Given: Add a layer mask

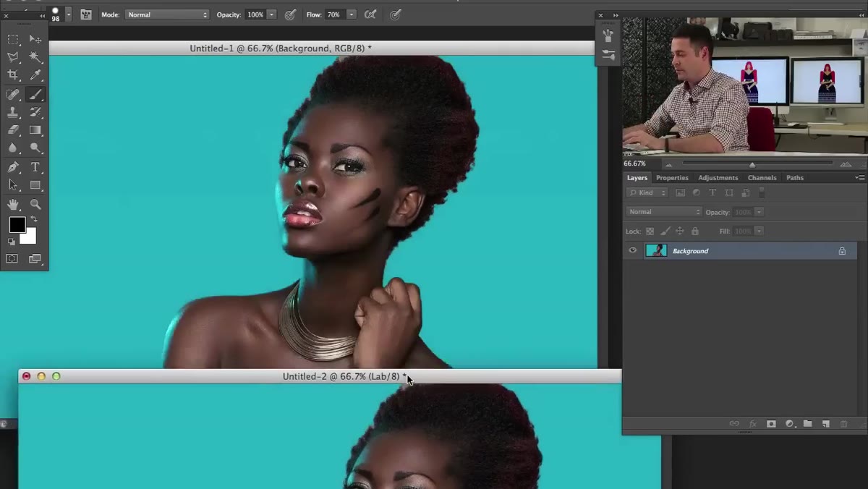Looking at the screenshot, I should pos(771,424).
